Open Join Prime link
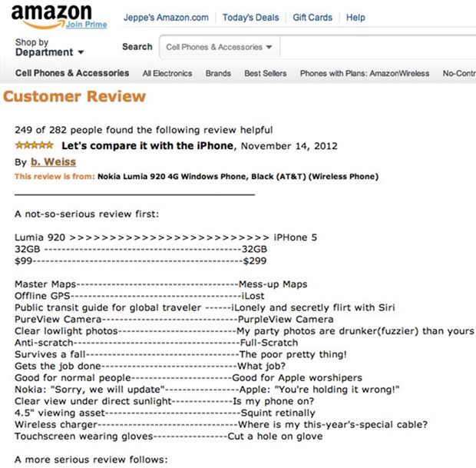 pos(86,25)
